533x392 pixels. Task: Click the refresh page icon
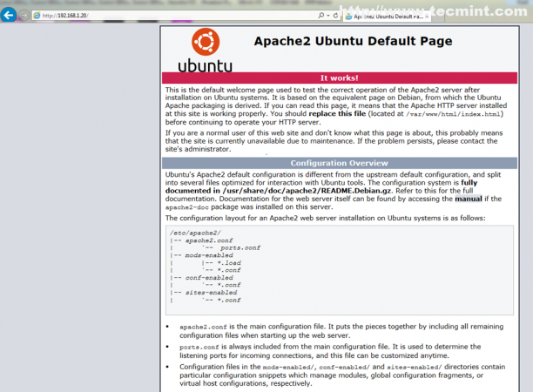[336, 16]
